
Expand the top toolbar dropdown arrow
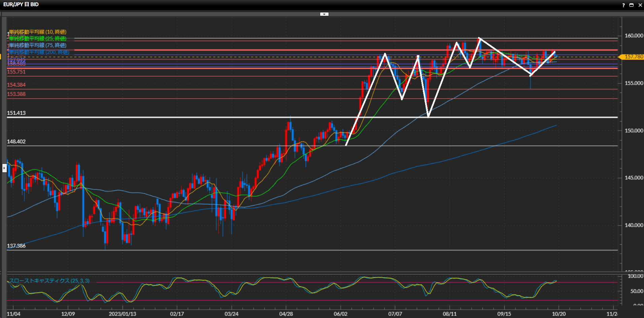(x=324, y=14)
